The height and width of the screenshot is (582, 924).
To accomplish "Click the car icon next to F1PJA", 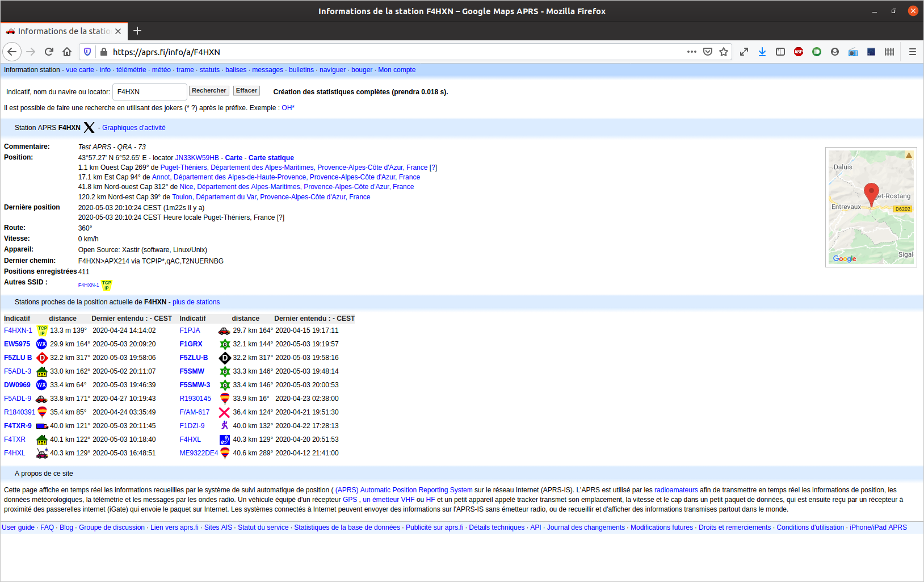I will [x=224, y=330].
